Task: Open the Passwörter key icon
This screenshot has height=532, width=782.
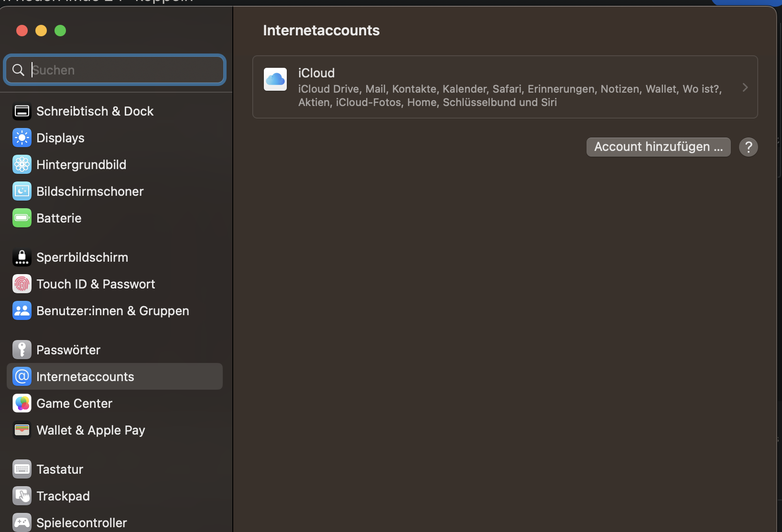Action: [x=22, y=350]
